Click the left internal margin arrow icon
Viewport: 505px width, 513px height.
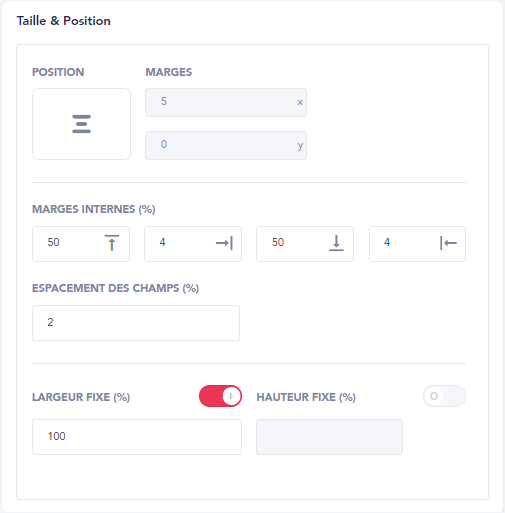coord(448,243)
